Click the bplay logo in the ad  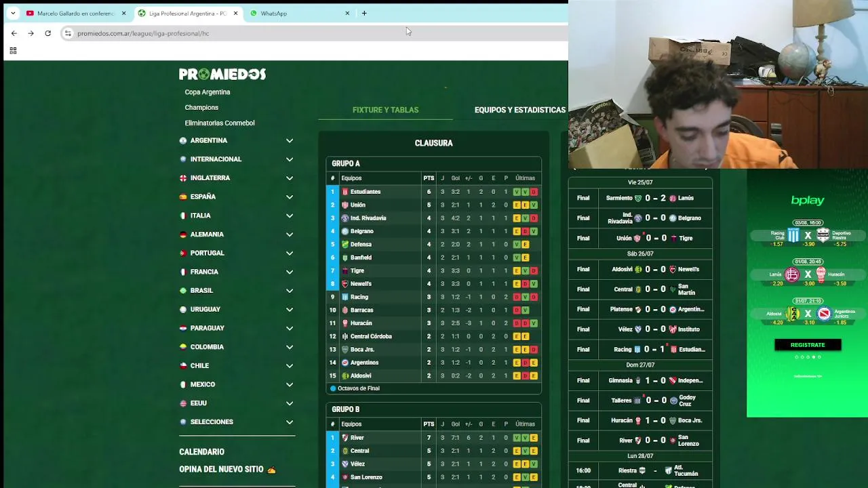coord(808,201)
